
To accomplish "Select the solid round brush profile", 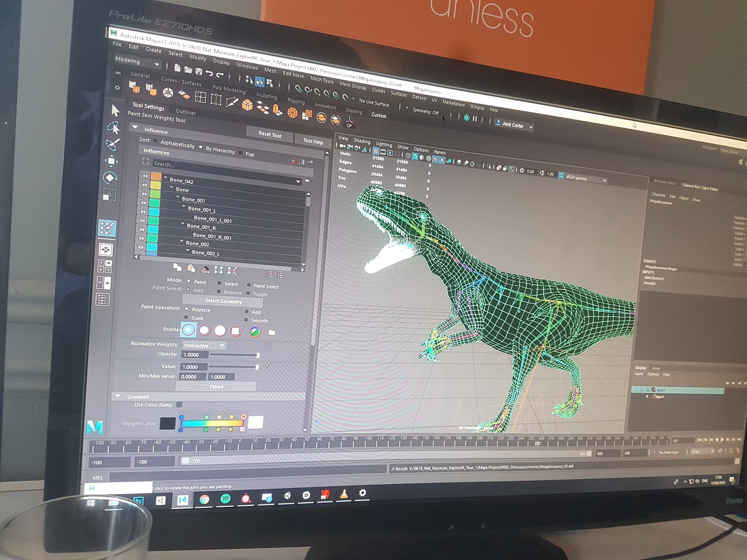I will tap(220, 331).
